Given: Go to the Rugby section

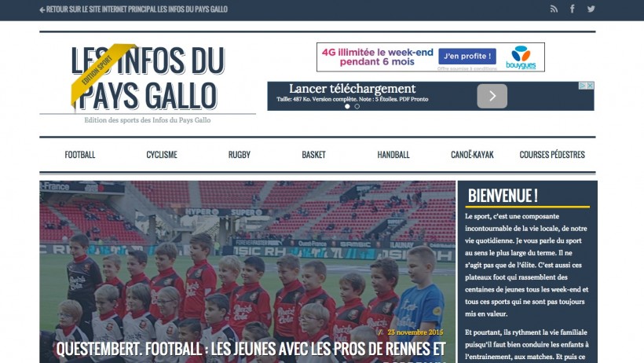Looking at the screenshot, I should 240,155.
